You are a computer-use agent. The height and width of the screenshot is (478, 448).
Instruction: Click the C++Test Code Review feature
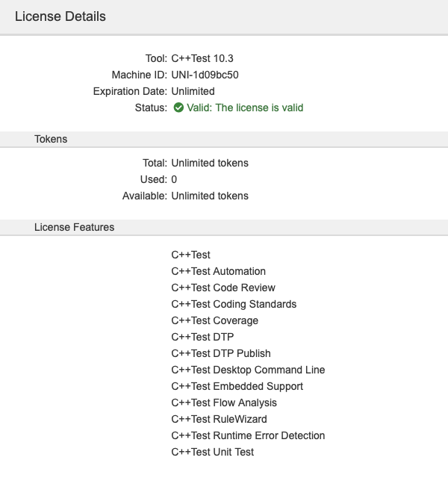(x=223, y=288)
